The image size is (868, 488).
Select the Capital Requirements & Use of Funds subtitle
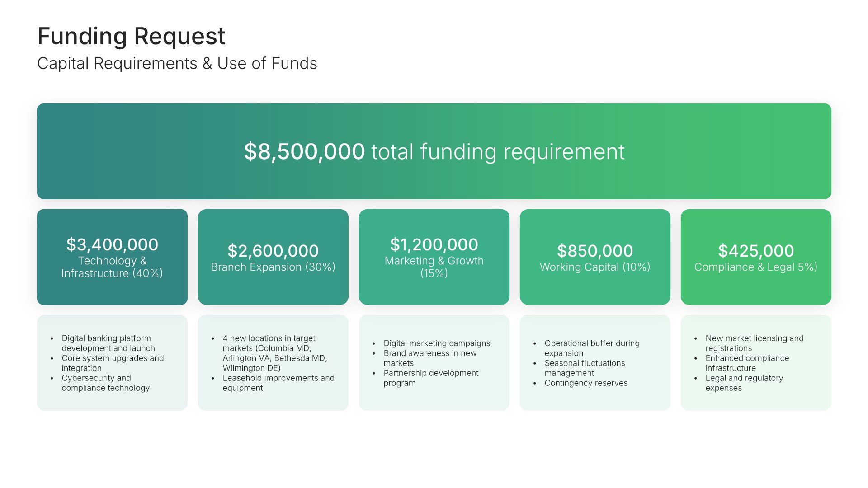pyautogui.click(x=177, y=64)
